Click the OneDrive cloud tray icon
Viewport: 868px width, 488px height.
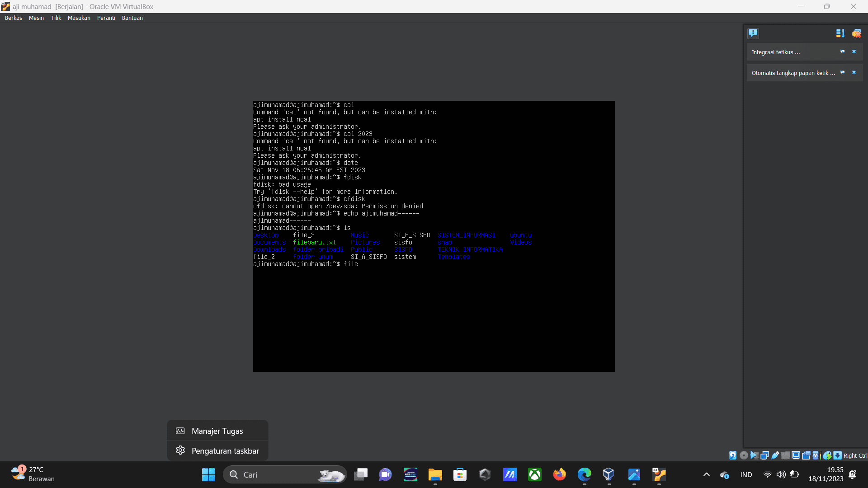[725, 475]
